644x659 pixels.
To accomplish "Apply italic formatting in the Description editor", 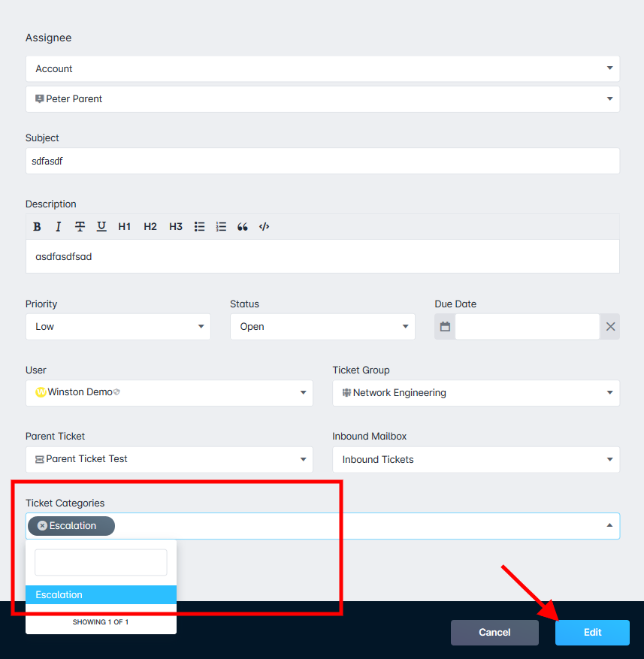I will click(x=58, y=227).
